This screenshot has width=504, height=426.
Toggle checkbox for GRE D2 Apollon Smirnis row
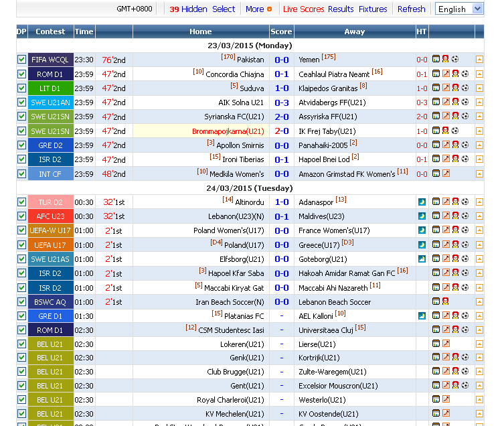(21, 145)
